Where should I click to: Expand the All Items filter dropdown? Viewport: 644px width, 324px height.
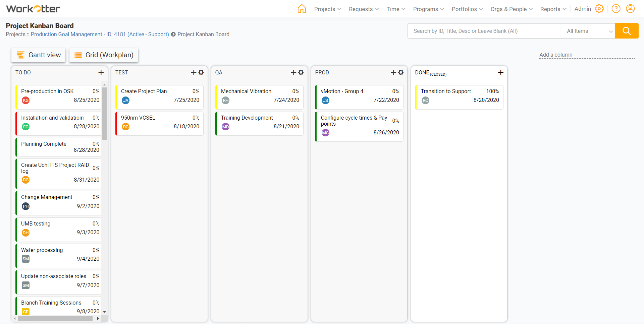(588, 31)
